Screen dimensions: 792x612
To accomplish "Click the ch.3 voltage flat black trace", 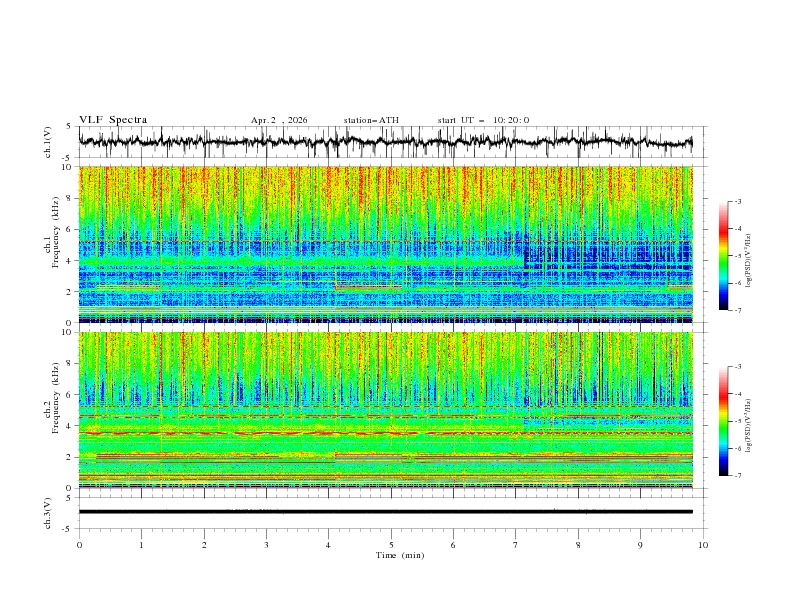I will [x=385, y=512].
